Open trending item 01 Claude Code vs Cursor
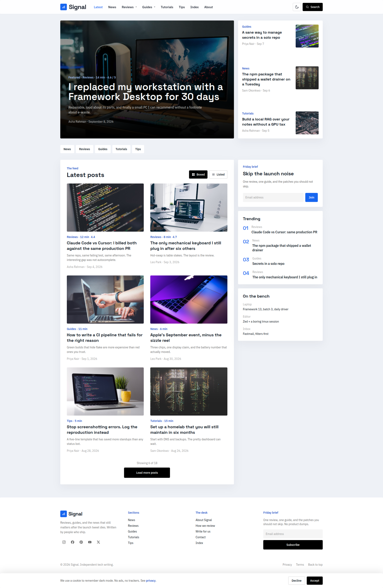 (x=284, y=232)
